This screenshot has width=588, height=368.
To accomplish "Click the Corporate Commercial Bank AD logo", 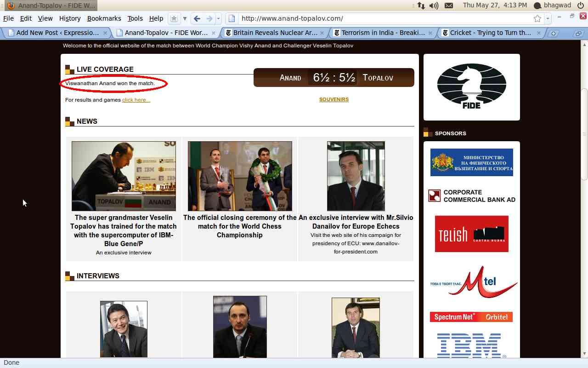I will [x=472, y=196].
